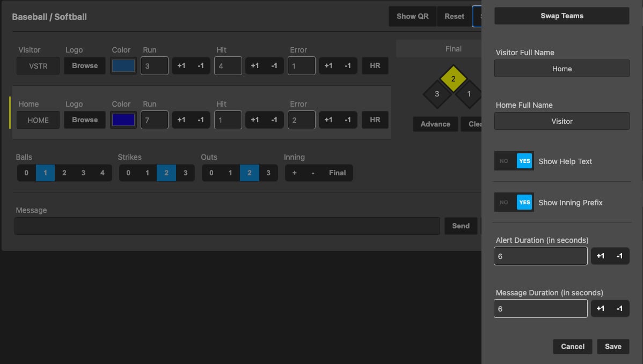643x364 pixels.
Task: Cancel the settings panel
Action: point(573,346)
